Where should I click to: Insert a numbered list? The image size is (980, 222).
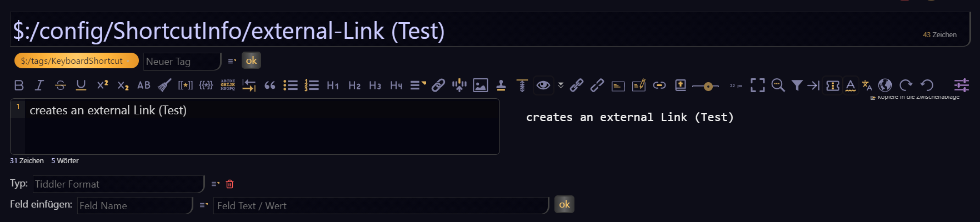point(312,85)
